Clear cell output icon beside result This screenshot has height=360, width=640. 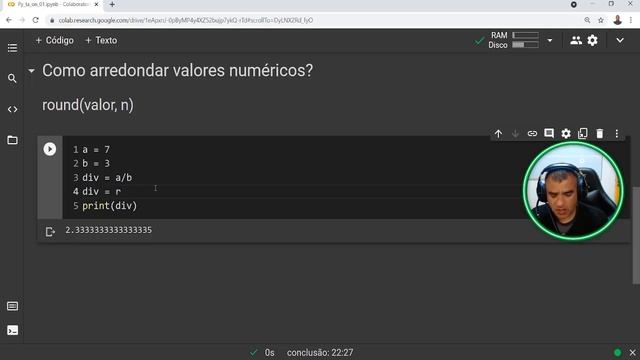(50, 232)
